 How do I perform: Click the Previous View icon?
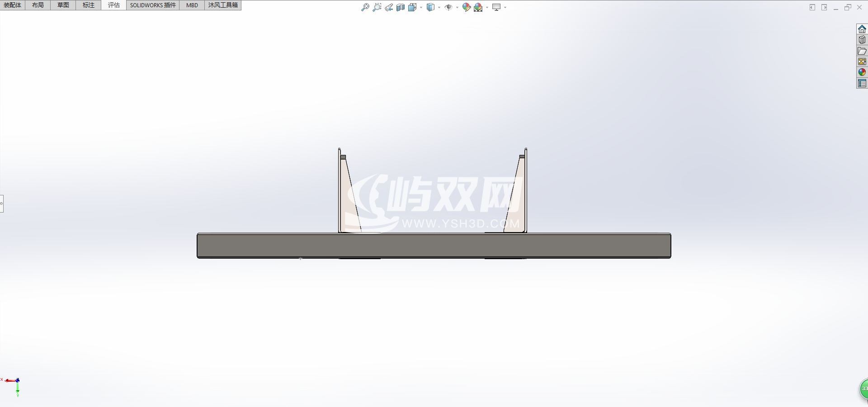pos(389,7)
